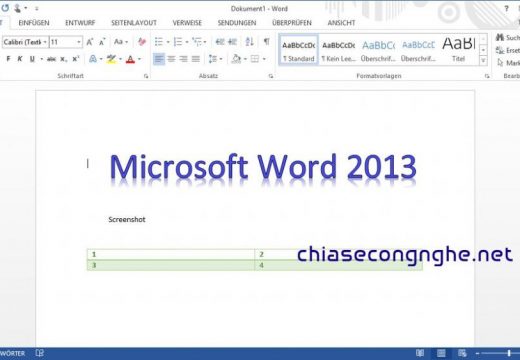The image size is (520, 360).
Task: Apply the second Überschrift style
Action: coord(418,50)
